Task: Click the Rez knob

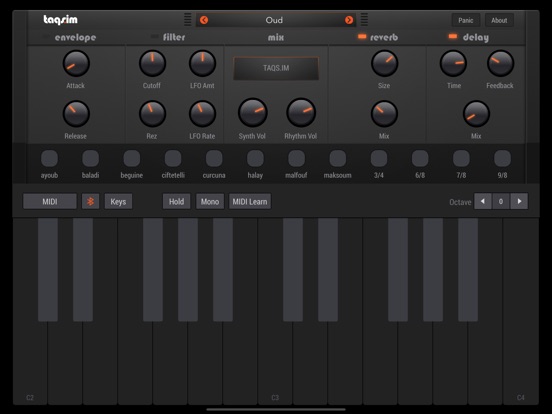Action: coord(152,114)
